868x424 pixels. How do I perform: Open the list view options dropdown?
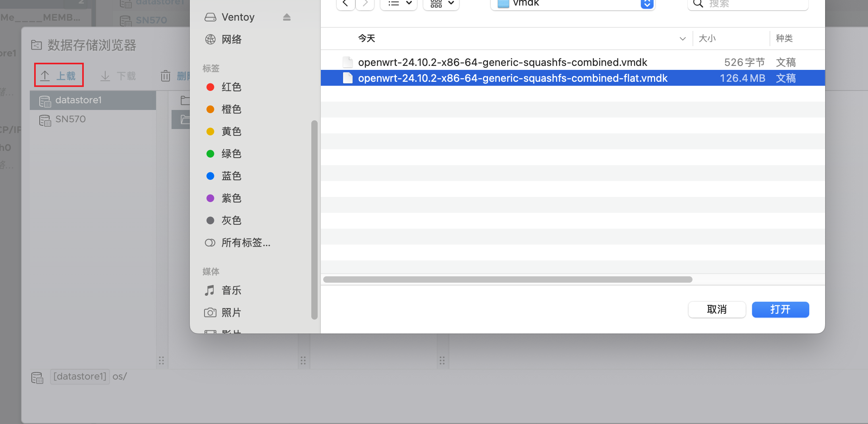(399, 4)
